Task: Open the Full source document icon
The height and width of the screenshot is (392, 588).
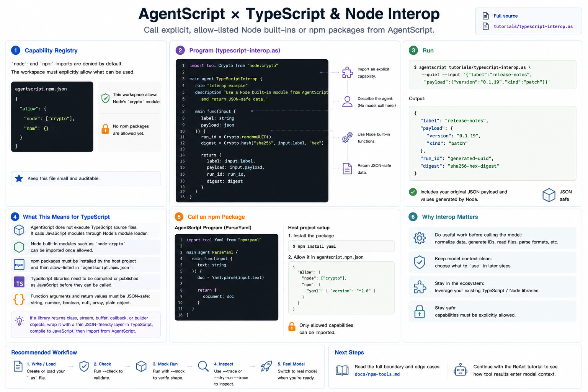Action: click(486, 16)
